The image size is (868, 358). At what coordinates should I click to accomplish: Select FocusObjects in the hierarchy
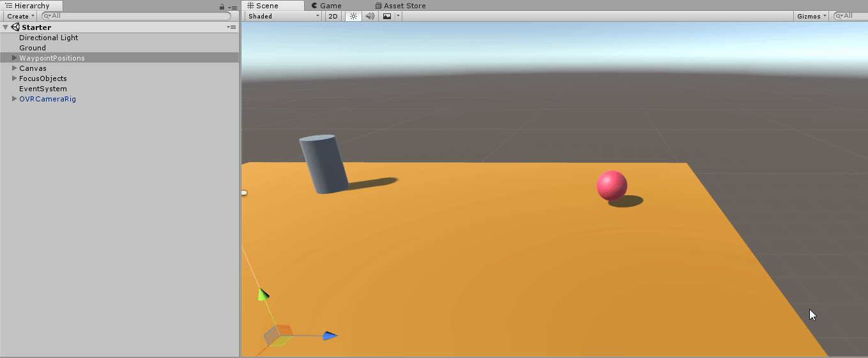pos(43,78)
